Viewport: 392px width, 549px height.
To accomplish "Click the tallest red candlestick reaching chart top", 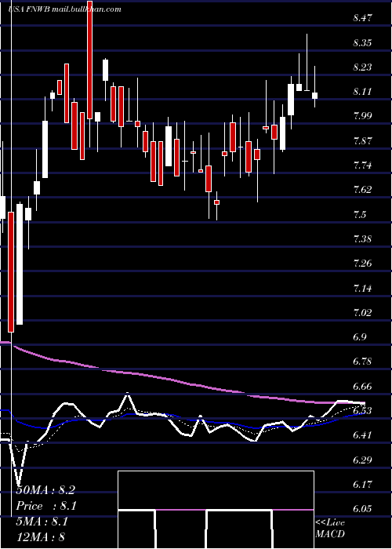I will click(90, 60).
